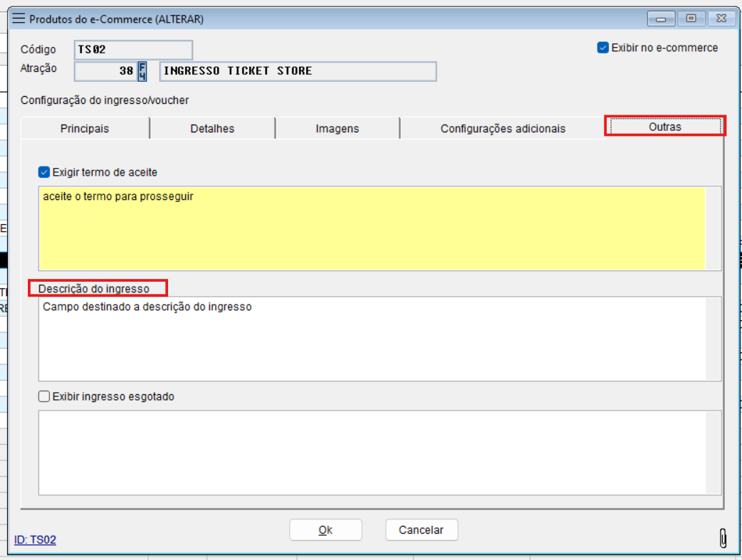Disable Exigir termo de aceite checkbox
This screenshot has height=560, width=742.
pyautogui.click(x=44, y=172)
